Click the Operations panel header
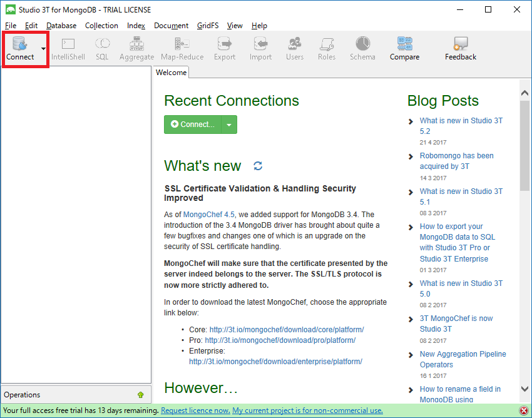532x418 pixels. [76, 395]
